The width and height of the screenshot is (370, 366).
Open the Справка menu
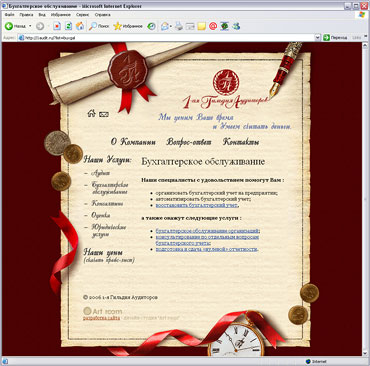click(102, 15)
